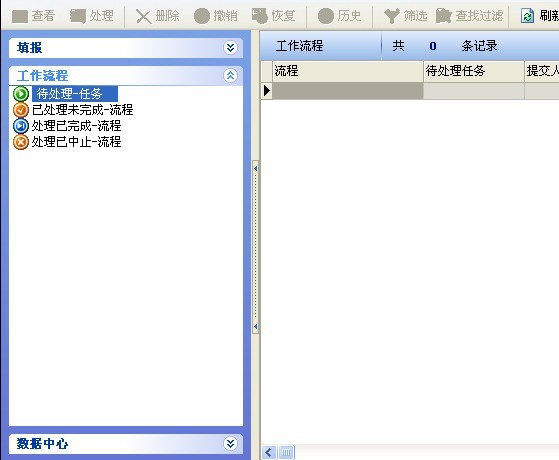This screenshot has height=460, width=559.
Task: Click the 恢复 restore toolbar icon
Action: click(260, 16)
